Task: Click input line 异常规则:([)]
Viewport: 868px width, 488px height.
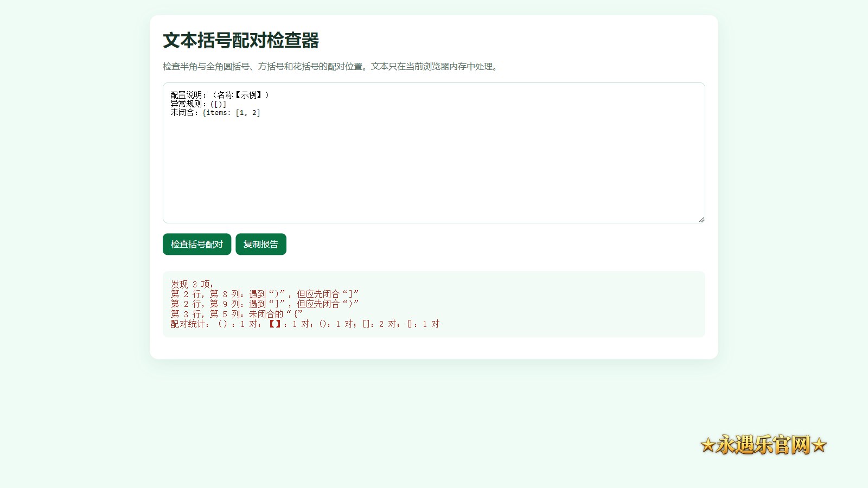Action: tap(199, 104)
